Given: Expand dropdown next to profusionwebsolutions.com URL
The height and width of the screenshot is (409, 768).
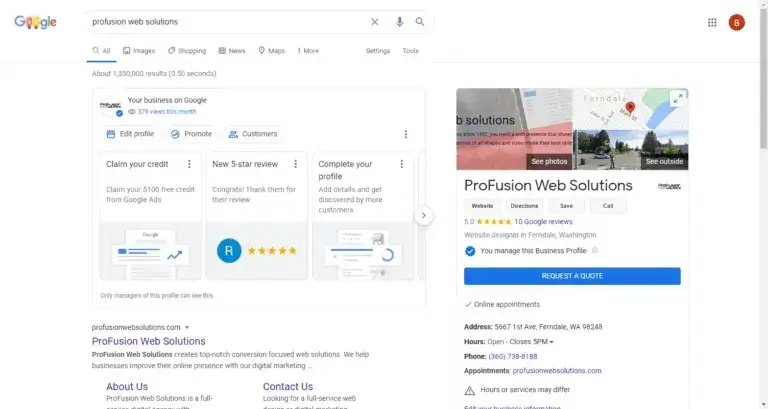Looking at the screenshot, I should pos(187,327).
